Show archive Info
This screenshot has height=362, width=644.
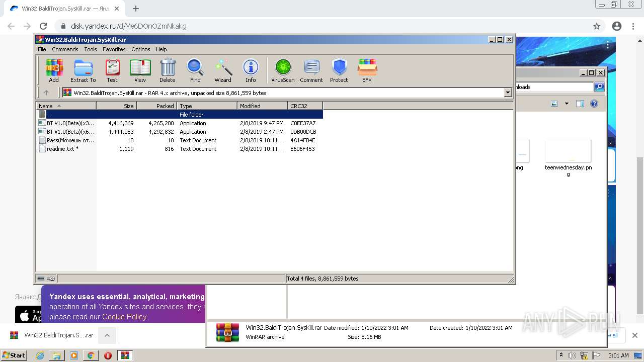coord(251,70)
